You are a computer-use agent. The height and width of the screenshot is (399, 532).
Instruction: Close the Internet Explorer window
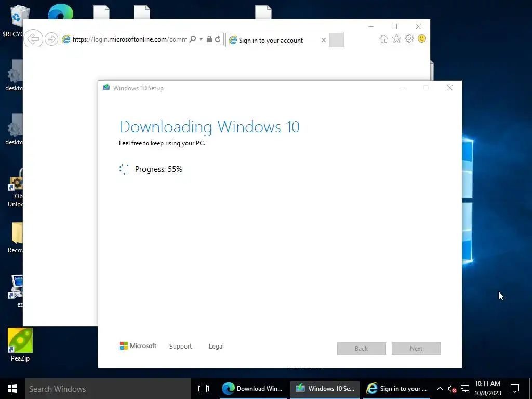click(x=418, y=26)
